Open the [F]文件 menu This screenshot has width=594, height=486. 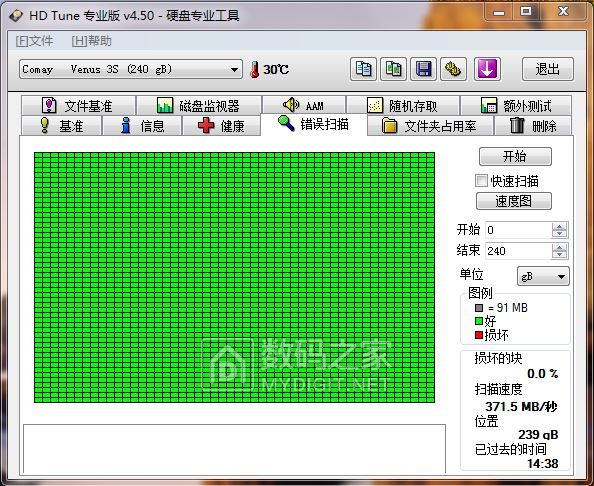(34, 41)
